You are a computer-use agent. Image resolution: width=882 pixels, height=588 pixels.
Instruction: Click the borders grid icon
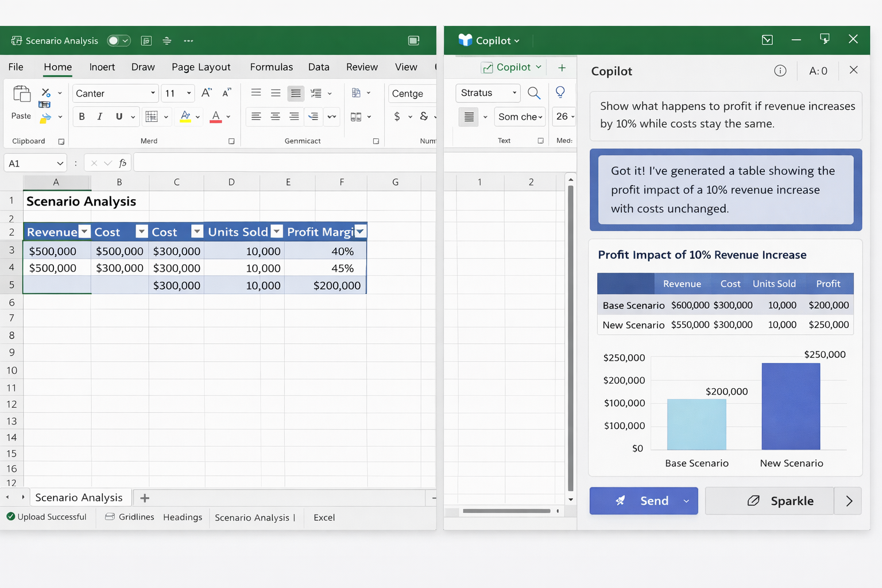point(152,117)
